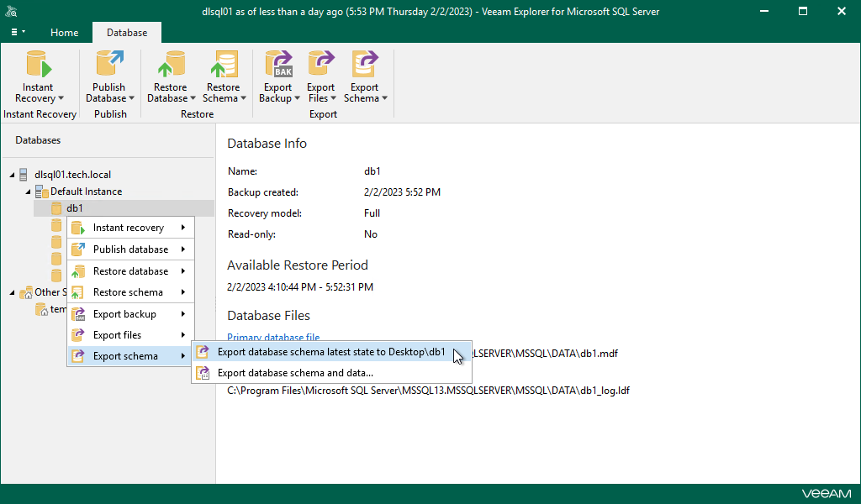Click the Databases panel header

(38, 140)
